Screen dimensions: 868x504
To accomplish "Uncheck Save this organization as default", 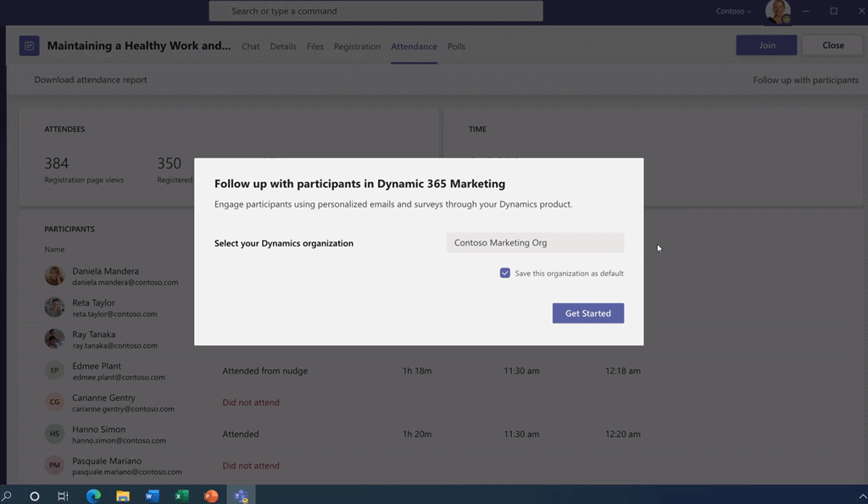I will [x=505, y=274].
